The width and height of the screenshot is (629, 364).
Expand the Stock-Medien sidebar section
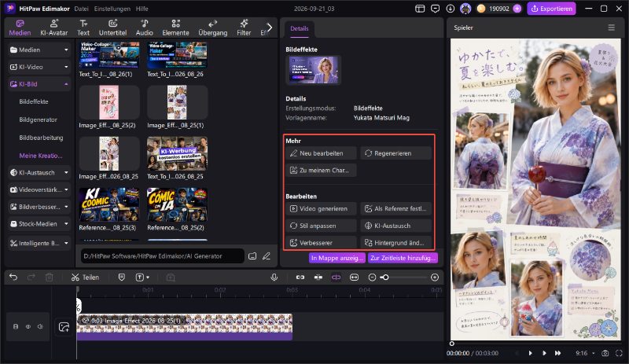tap(39, 224)
